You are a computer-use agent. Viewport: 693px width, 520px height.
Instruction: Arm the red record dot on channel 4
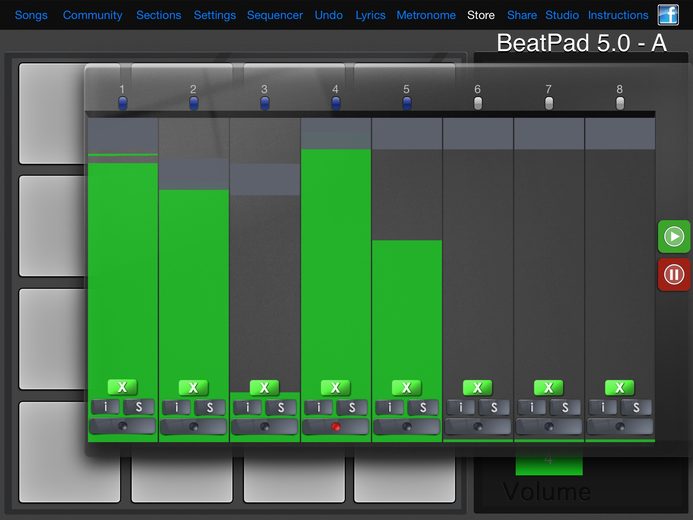pos(335,426)
